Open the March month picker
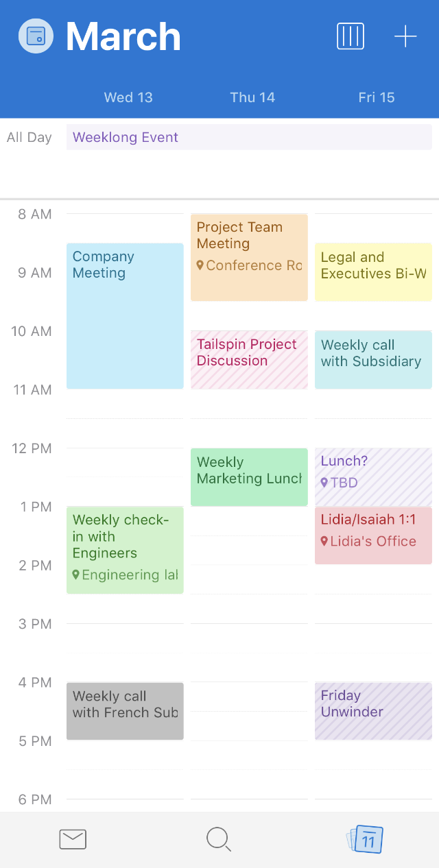 pos(123,36)
